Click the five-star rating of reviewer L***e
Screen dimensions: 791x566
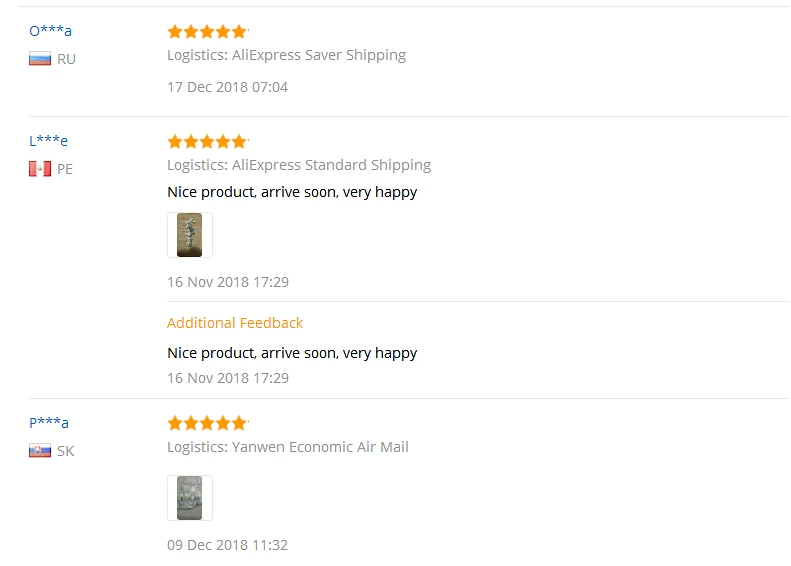point(207,142)
